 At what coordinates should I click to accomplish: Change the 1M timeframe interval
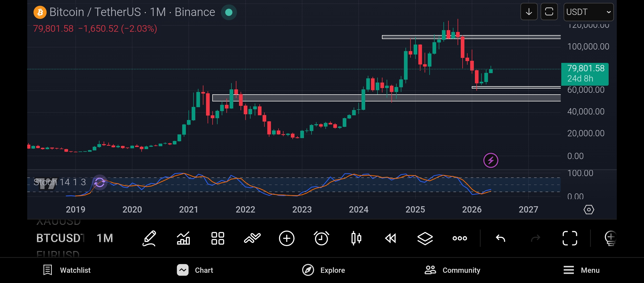click(105, 238)
